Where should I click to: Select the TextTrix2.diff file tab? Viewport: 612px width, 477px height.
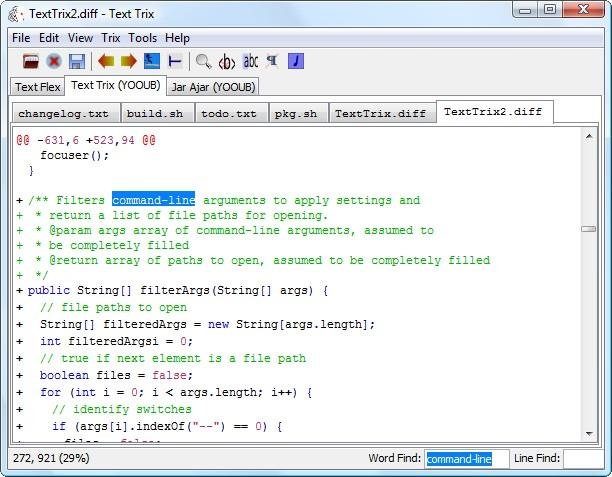tap(493, 112)
